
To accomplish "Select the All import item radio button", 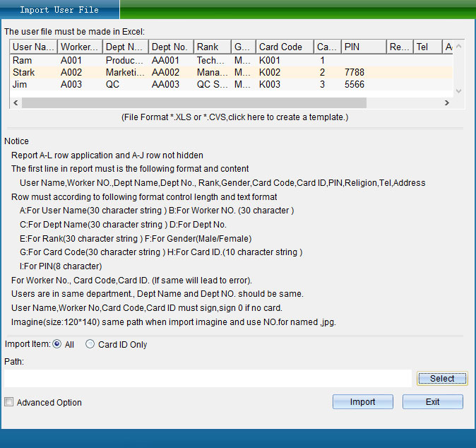I will (x=58, y=345).
